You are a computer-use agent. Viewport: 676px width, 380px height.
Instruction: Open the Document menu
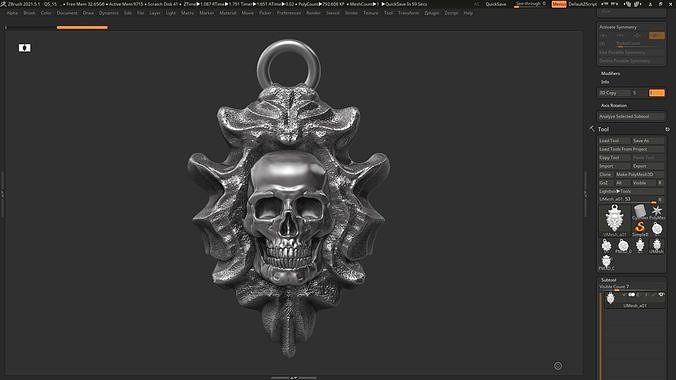point(67,13)
